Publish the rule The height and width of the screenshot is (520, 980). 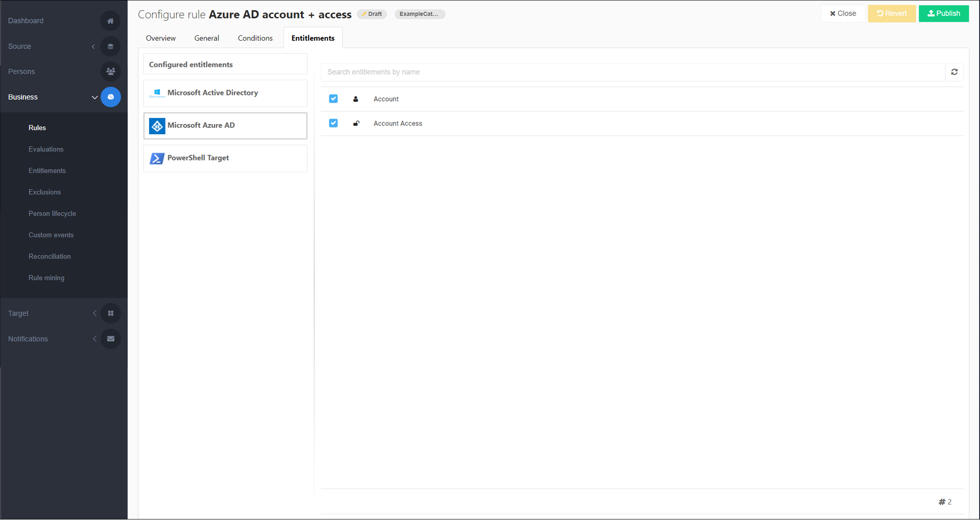click(x=943, y=14)
